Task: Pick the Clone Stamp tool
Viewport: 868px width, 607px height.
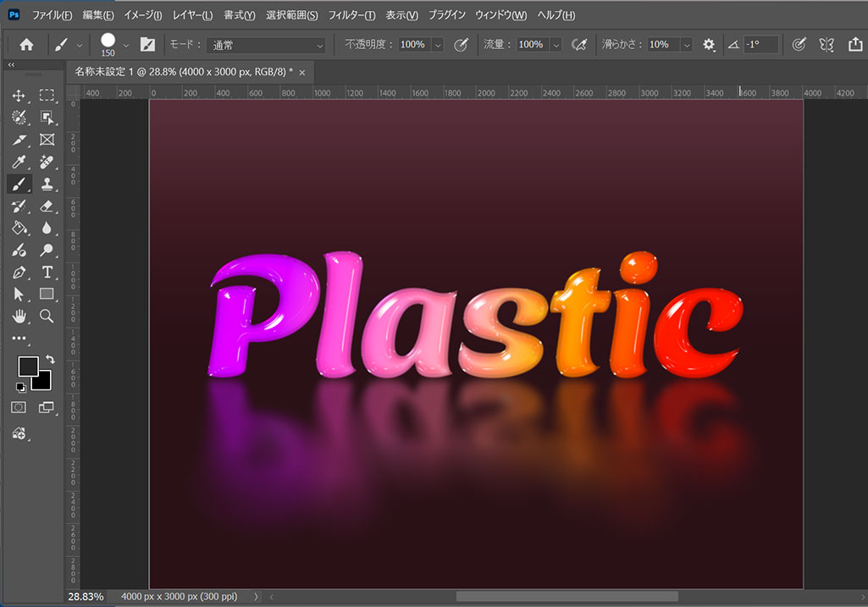Action: [x=47, y=184]
